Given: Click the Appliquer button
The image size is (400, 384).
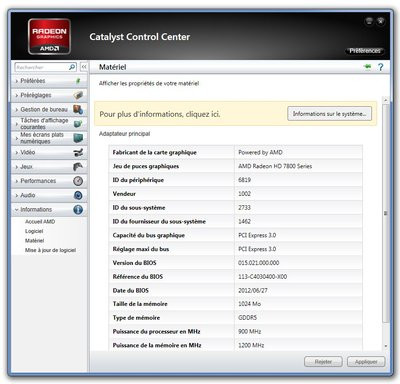Looking at the screenshot, I should tap(366, 362).
